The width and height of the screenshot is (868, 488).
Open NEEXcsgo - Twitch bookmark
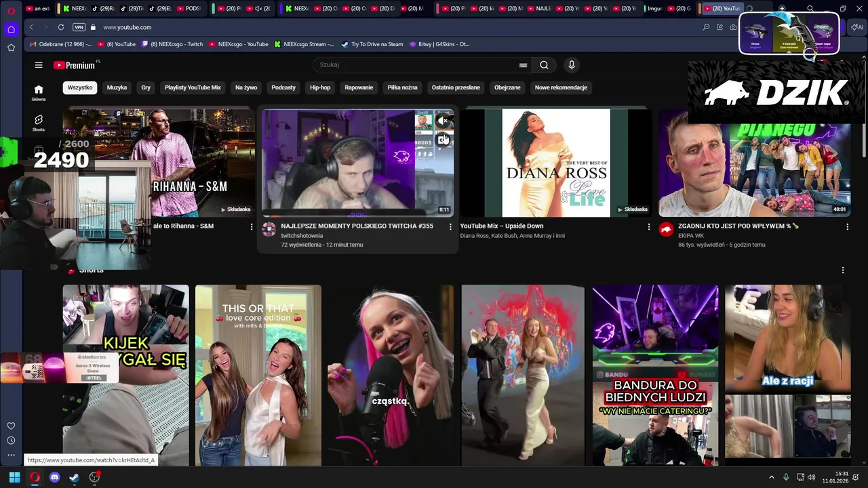coord(171,44)
